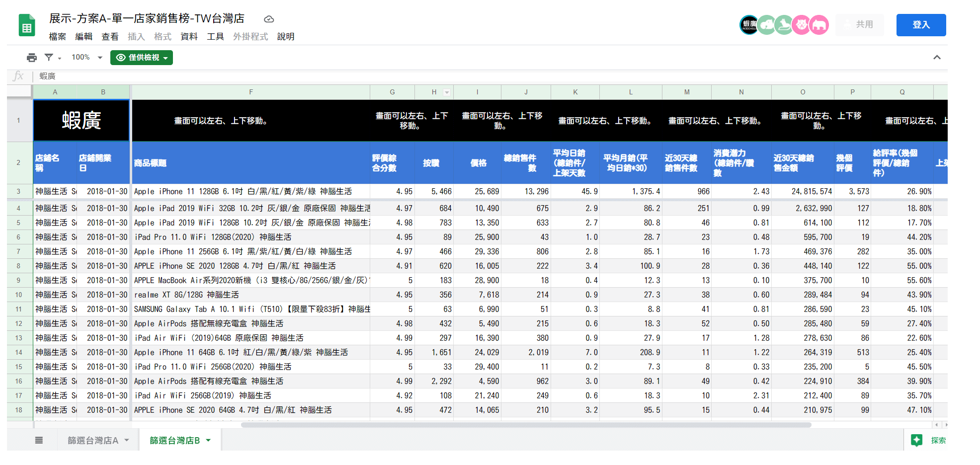Open the 篩選台灣店B tab menu arrow
This screenshot has width=980, height=465.
[x=208, y=440]
